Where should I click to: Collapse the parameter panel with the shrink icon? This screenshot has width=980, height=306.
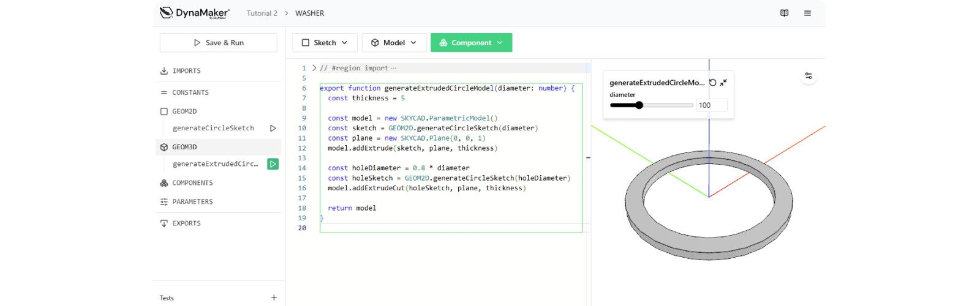[723, 83]
